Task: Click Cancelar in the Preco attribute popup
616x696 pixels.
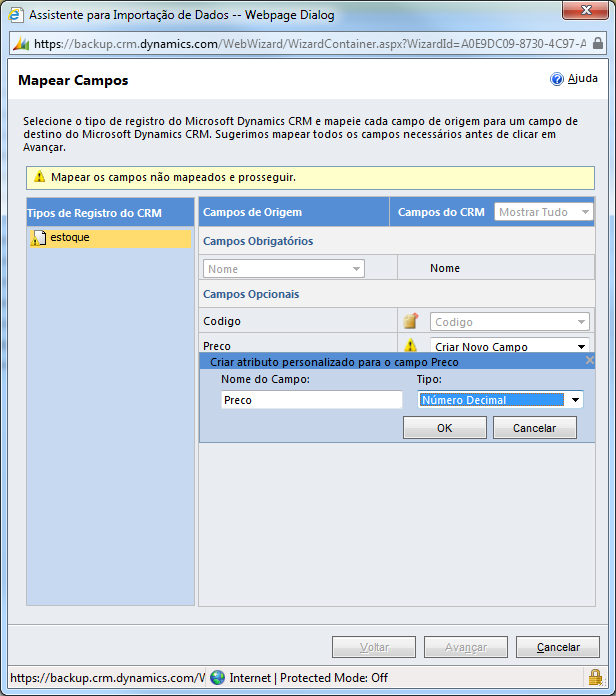Action: click(534, 428)
